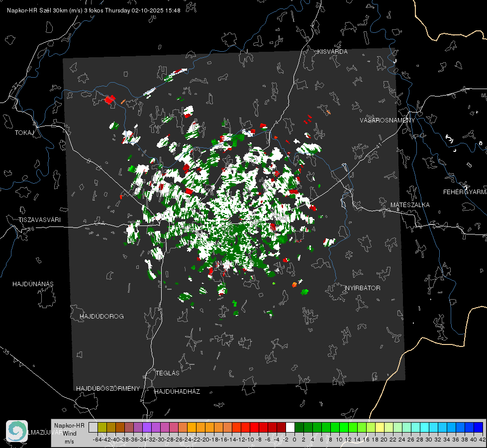Viewport: 487px width, 448px height.
Task: Click the FEHÉRGYARMAT label at right edge
Action: pos(465,192)
